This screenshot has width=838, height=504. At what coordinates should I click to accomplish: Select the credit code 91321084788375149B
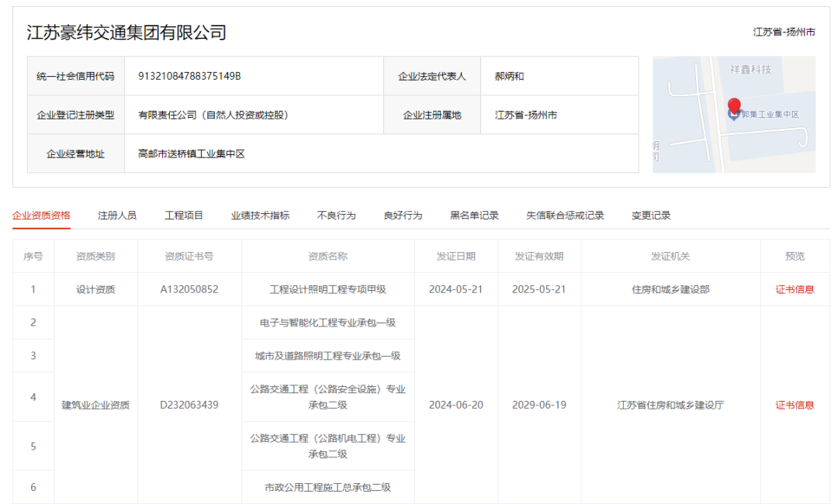tap(190, 76)
